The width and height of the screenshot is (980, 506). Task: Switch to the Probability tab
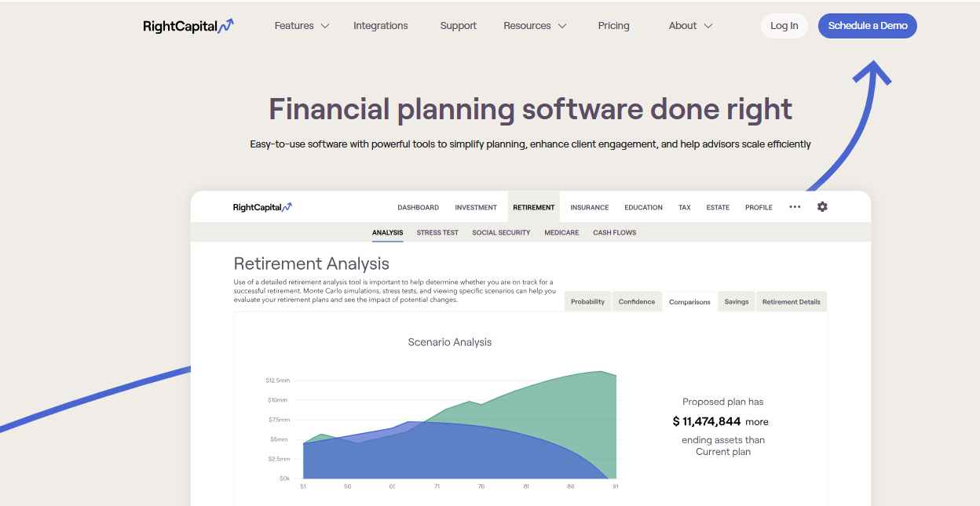coord(587,302)
